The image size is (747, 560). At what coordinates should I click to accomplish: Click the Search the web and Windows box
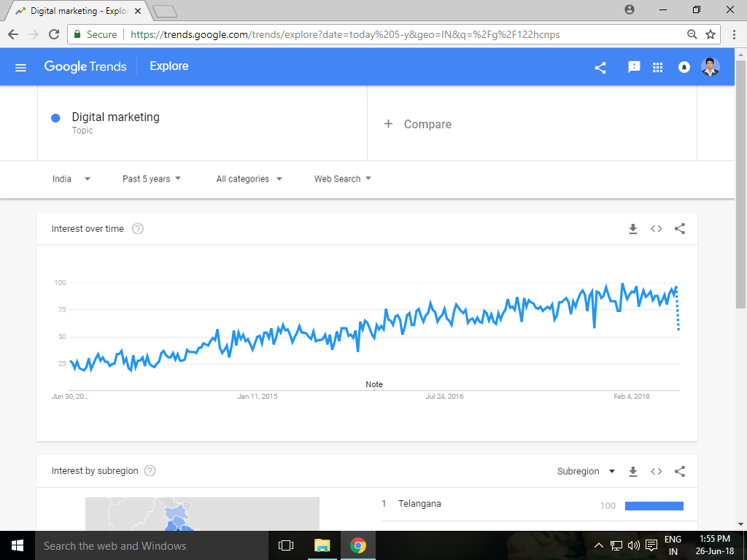151,545
